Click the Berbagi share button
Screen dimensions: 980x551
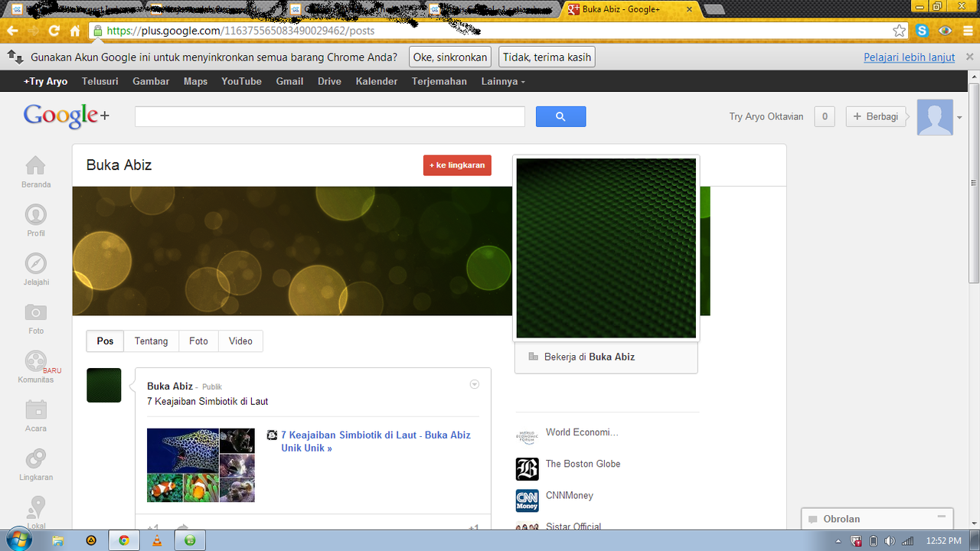(x=876, y=116)
